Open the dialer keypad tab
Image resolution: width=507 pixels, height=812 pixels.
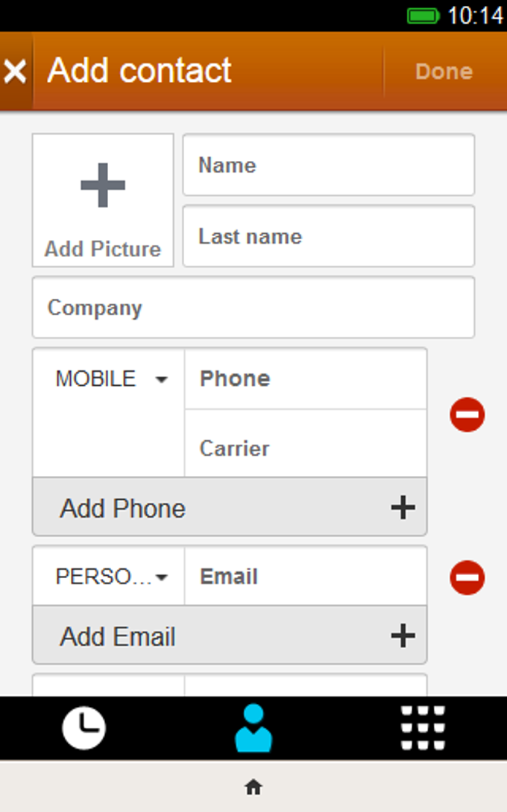tap(423, 728)
